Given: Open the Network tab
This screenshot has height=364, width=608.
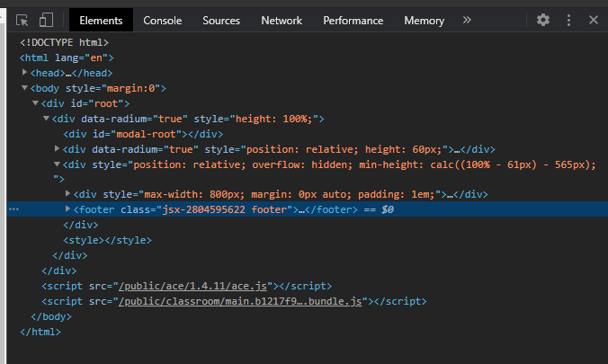Looking at the screenshot, I should [282, 20].
